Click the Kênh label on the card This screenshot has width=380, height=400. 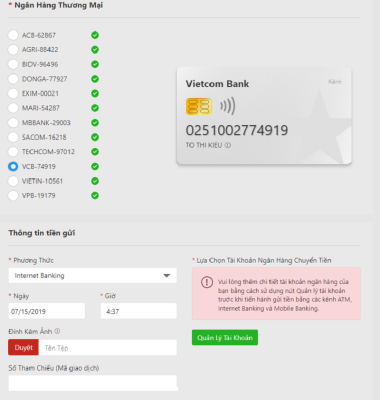pos(335,81)
